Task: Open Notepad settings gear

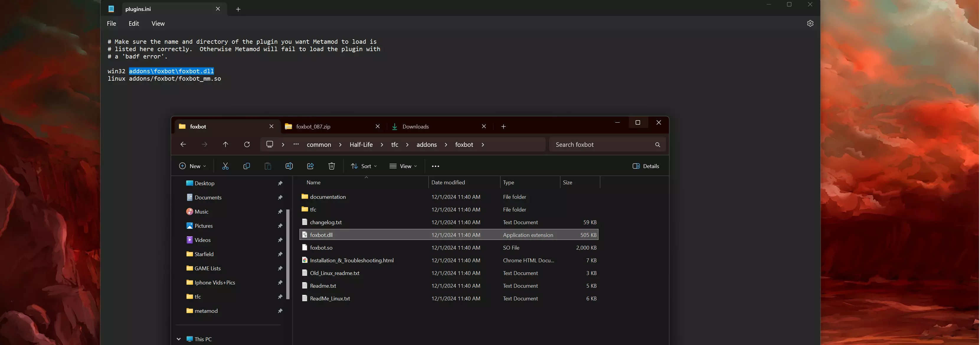Action: pyautogui.click(x=810, y=23)
